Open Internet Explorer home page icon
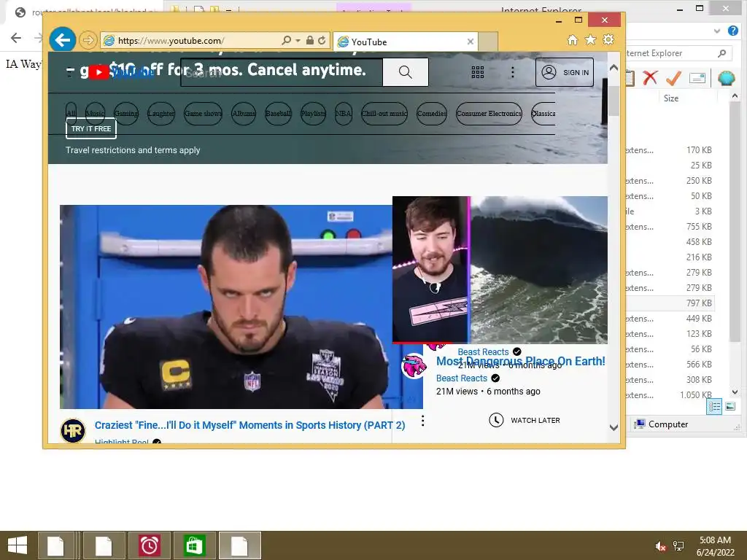The width and height of the screenshot is (747, 560). [x=573, y=40]
